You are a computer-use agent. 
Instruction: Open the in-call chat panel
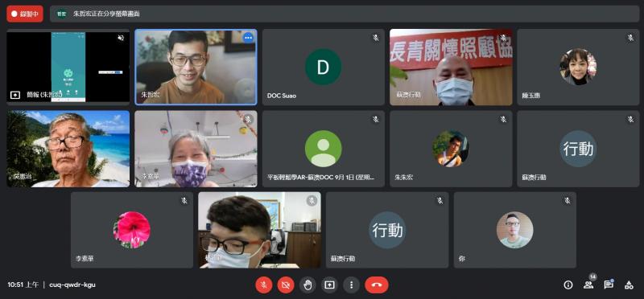(x=609, y=285)
